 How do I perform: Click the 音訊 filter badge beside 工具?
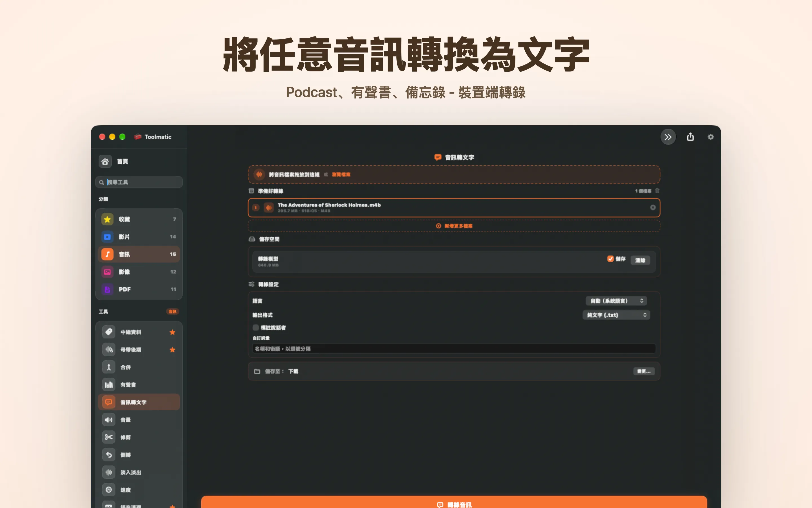point(173,312)
